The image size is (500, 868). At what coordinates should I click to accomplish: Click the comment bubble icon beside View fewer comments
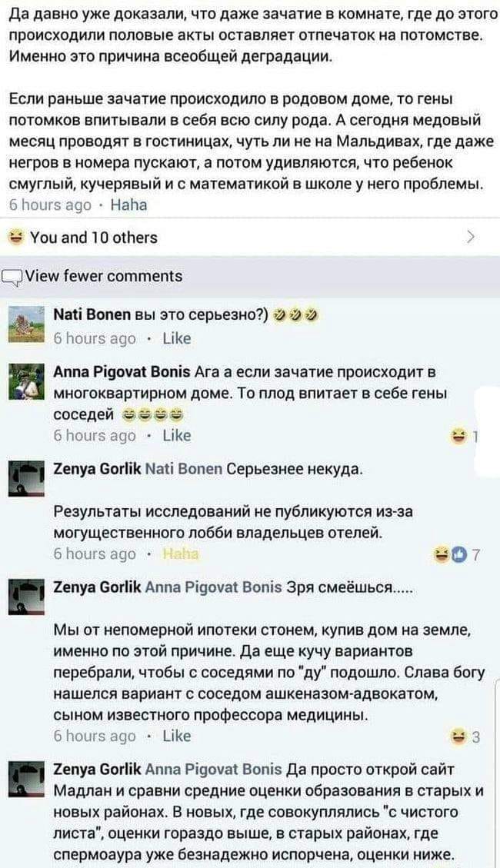(11, 276)
